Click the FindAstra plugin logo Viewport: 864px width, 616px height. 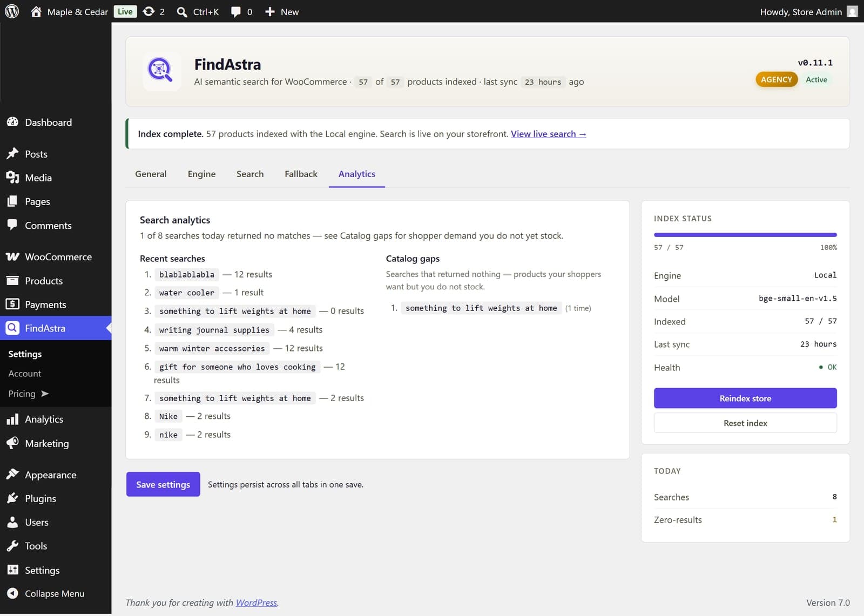coord(160,70)
